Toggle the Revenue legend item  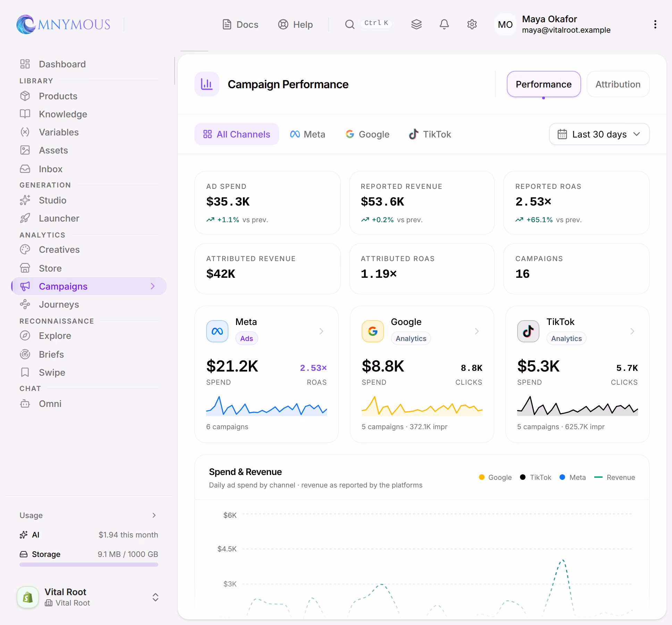(x=614, y=477)
